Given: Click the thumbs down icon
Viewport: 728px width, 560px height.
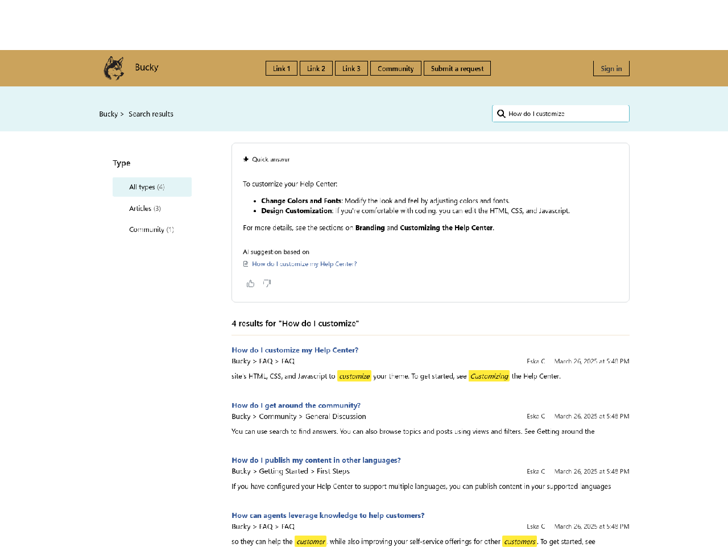Looking at the screenshot, I should (267, 283).
